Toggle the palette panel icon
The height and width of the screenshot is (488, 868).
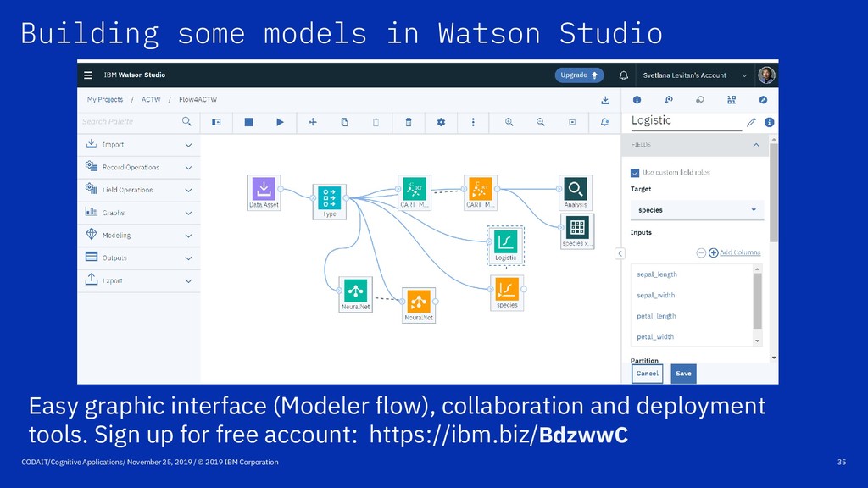[216, 122]
